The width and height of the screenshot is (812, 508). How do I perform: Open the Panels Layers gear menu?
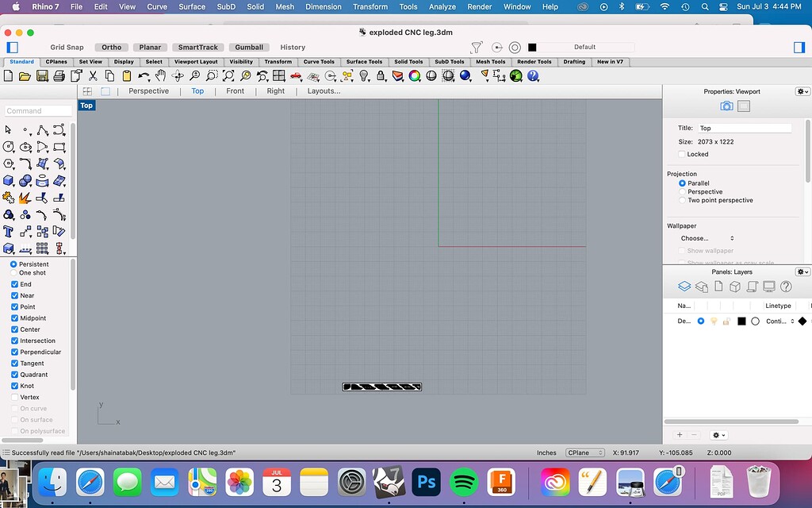coord(802,272)
